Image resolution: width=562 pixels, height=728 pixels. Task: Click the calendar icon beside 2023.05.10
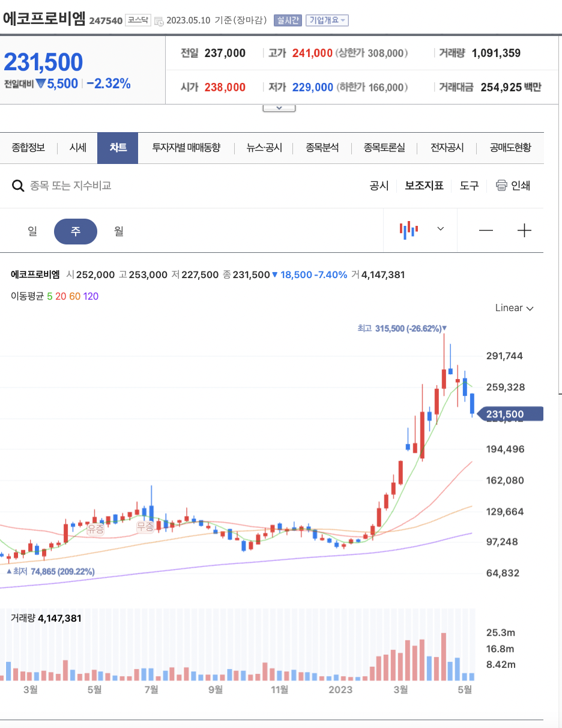159,21
